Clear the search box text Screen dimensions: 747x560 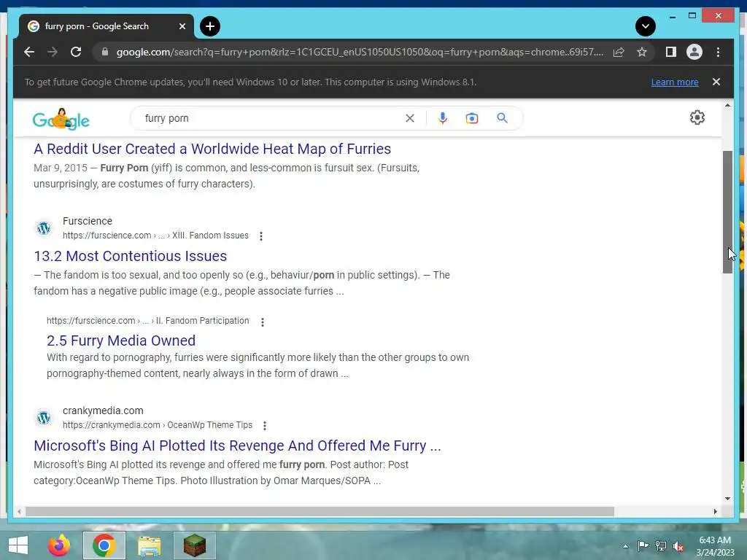410,118
